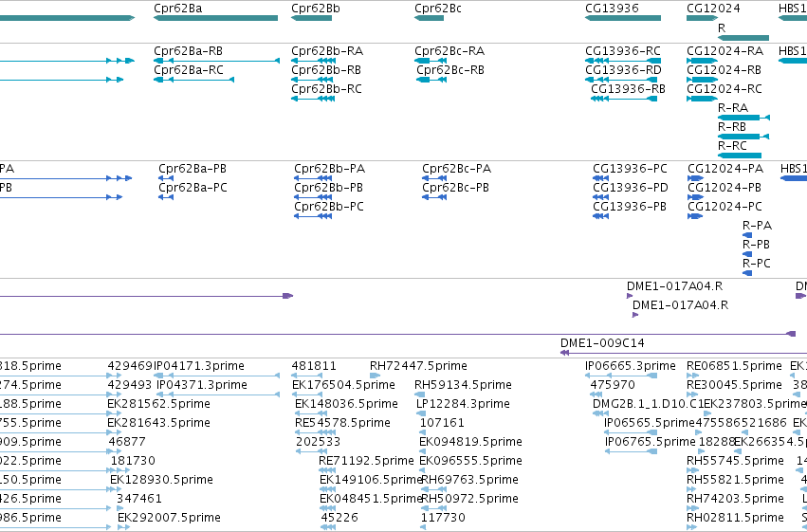Select transcript Cpr62Ba-RC label
Image resolution: width=807 pixels, height=532 pixels.
(x=189, y=70)
